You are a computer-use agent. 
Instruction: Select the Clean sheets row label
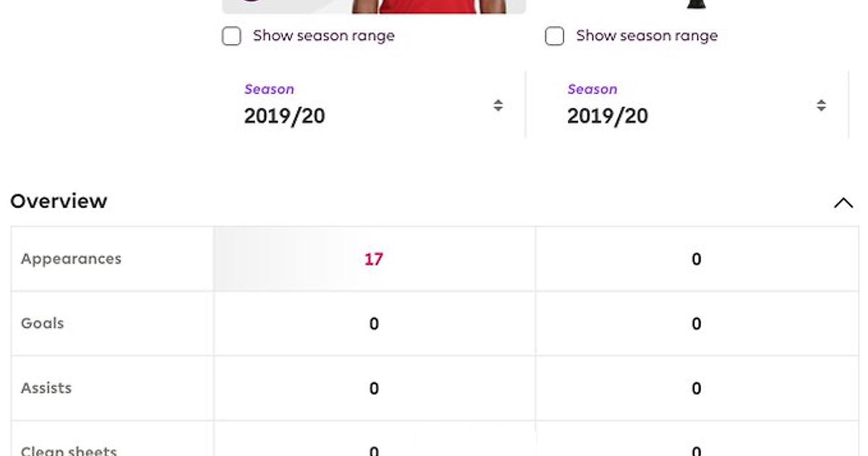coord(69,450)
